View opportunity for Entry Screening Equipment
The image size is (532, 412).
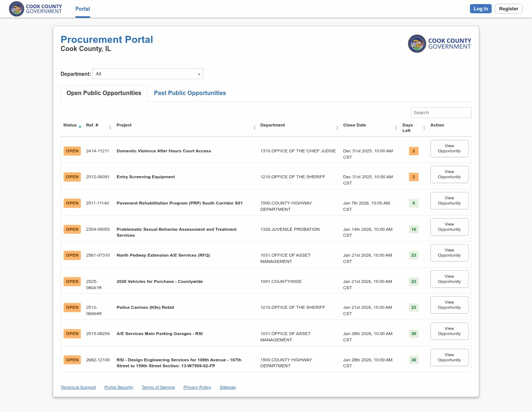449,175
